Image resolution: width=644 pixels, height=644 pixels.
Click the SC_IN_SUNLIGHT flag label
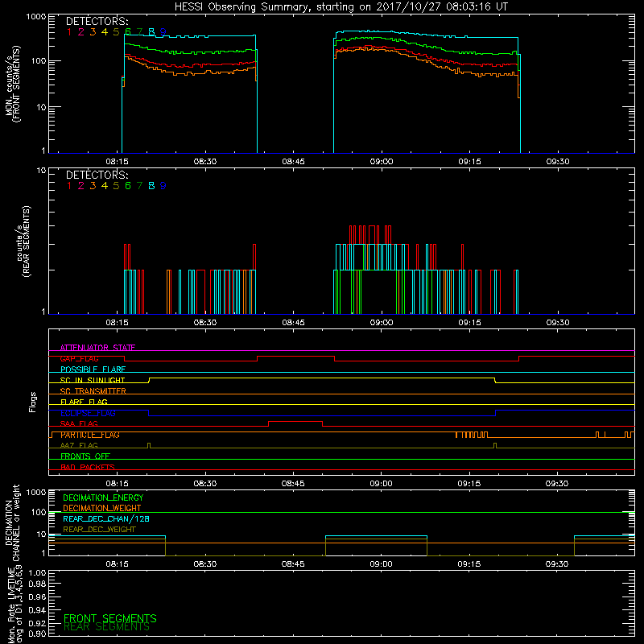pos(93,380)
